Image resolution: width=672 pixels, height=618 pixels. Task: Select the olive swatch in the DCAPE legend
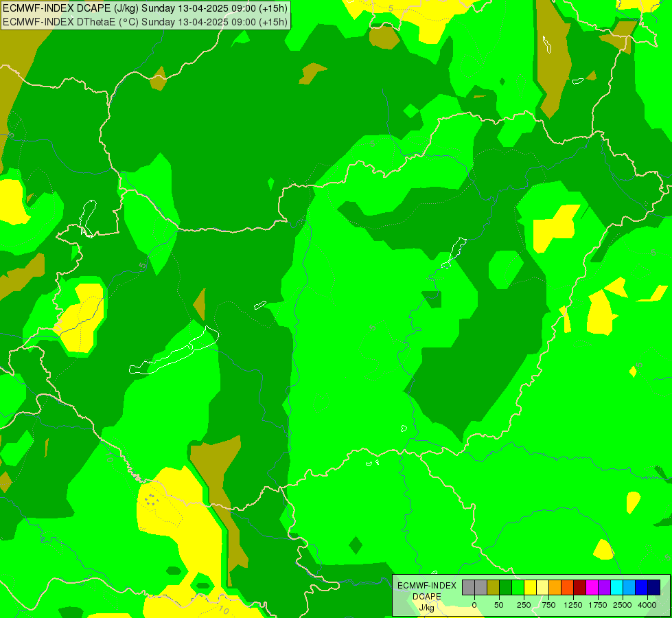pyautogui.click(x=493, y=588)
